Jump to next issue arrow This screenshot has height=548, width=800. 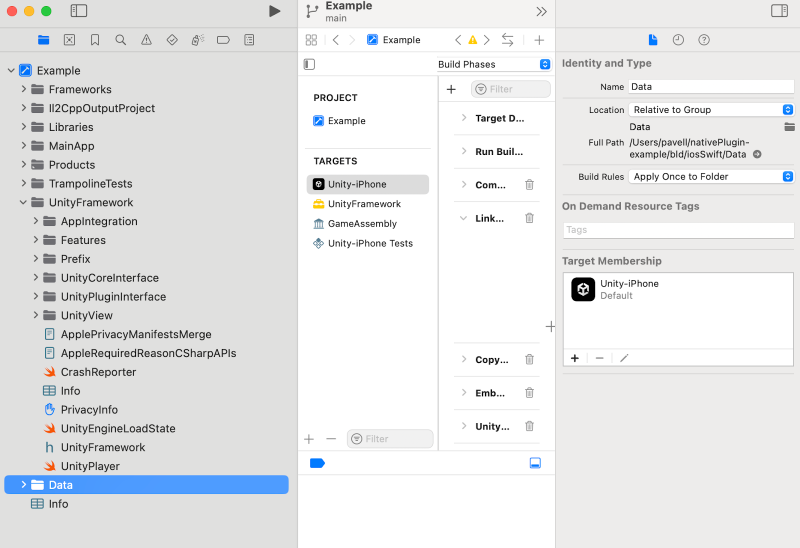pyautogui.click(x=487, y=40)
